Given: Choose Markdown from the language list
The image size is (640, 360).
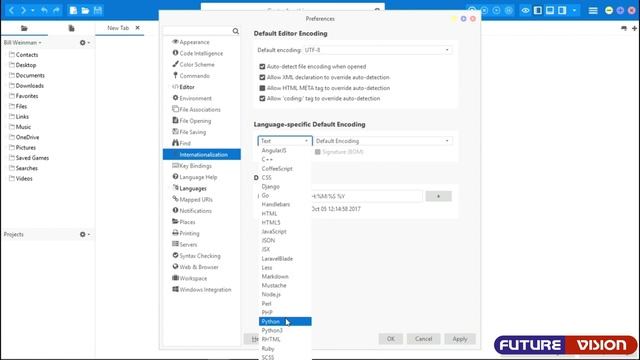Looking at the screenshot, I should (x=285, y=276).
